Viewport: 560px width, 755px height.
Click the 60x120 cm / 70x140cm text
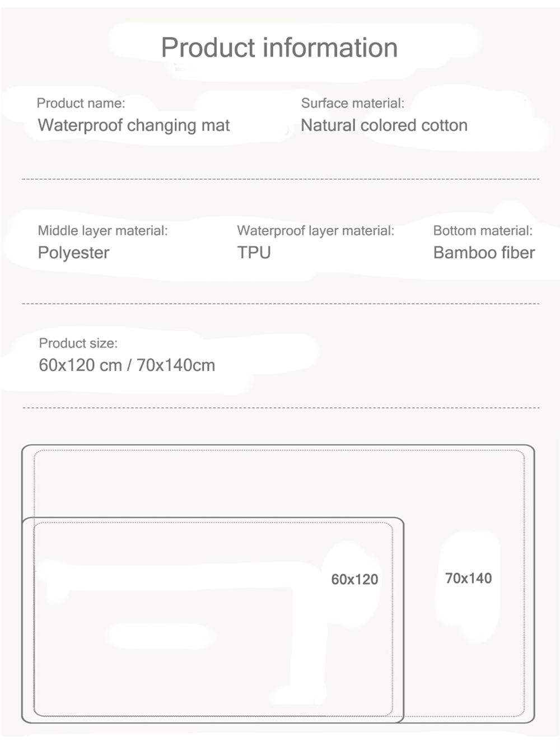tap(127, 365)
